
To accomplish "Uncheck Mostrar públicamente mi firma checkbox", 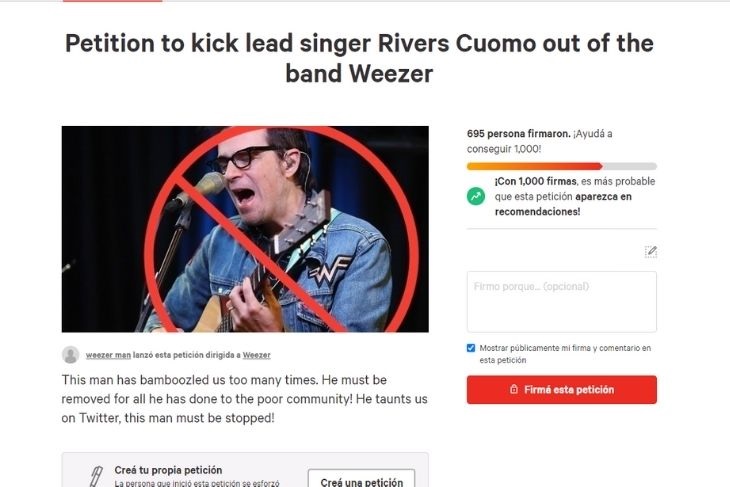I will [x=471, y=348].
